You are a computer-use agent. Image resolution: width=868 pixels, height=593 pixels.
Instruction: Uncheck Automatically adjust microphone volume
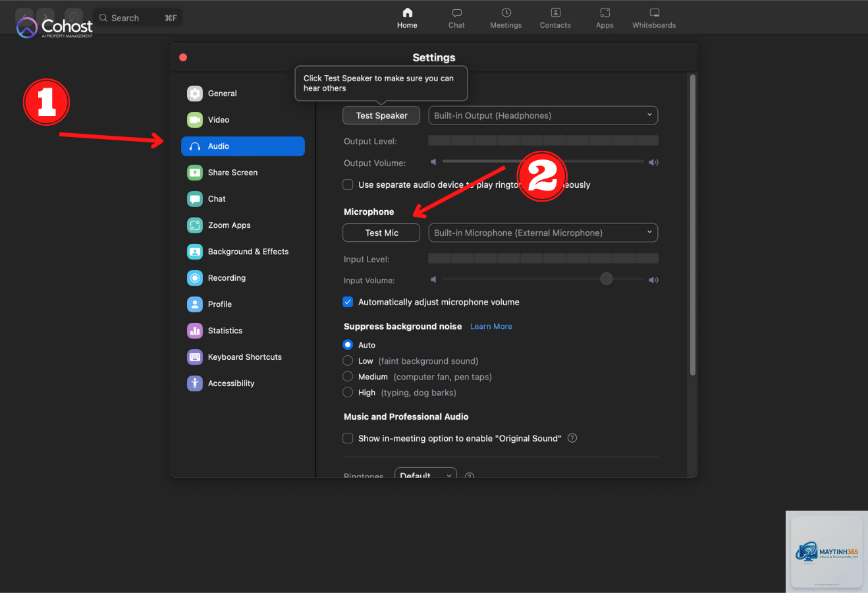coord(348,302)
